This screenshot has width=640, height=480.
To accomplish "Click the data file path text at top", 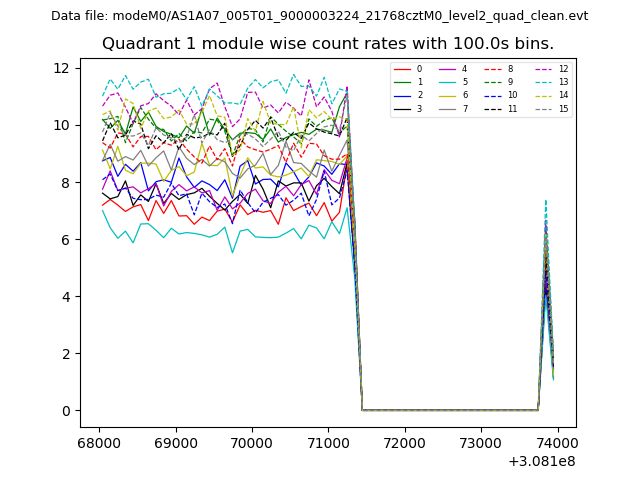I will (319, 16).
